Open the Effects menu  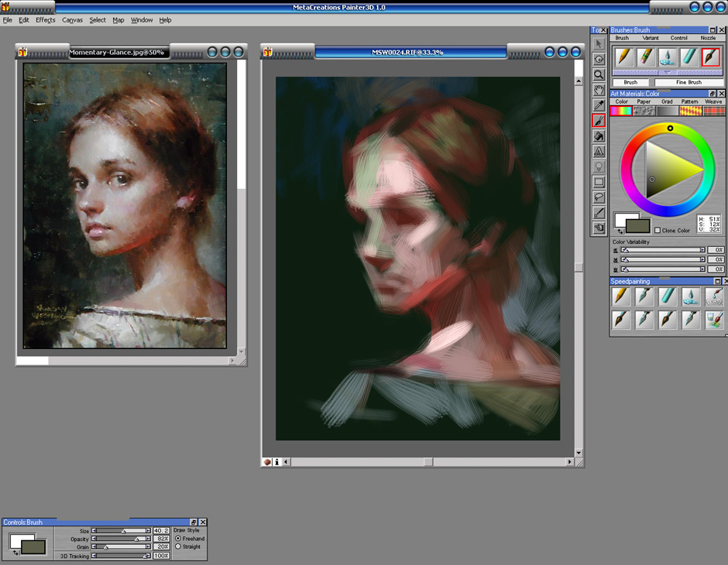[x=46, y=20]
